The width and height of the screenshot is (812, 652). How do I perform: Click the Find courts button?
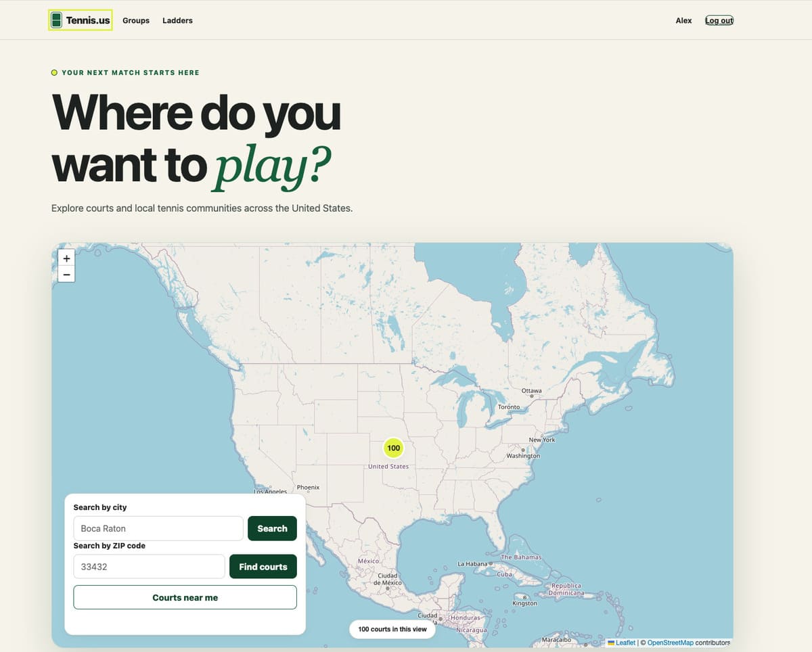click(x=263, y=567)
